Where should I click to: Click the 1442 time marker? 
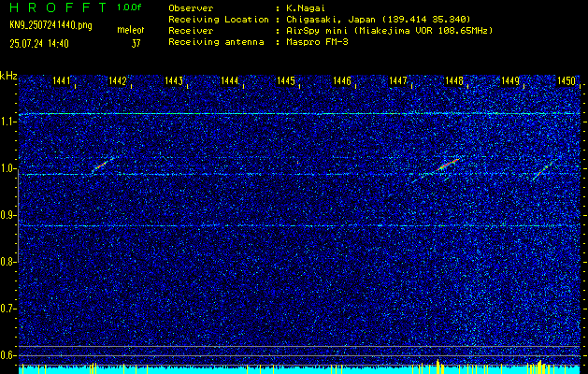(x=117, y=80)
